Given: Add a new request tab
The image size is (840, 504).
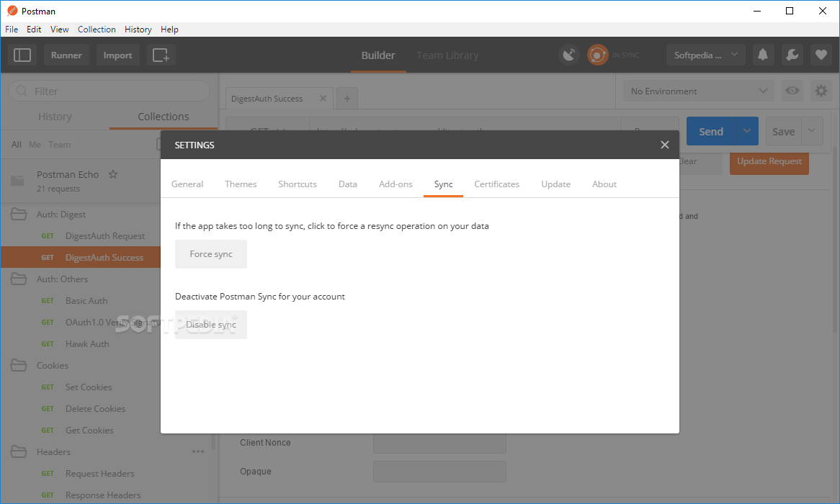Looking at the screenshot, I should click(347, 99).
